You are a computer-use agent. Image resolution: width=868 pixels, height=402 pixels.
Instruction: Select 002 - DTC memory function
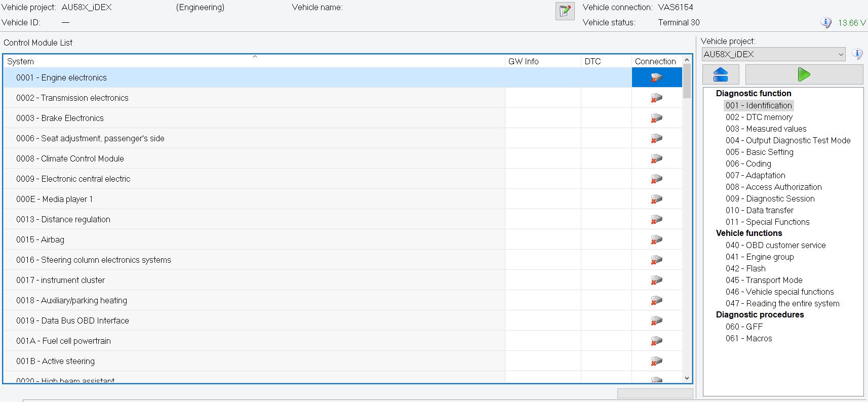tap(759, 117)
